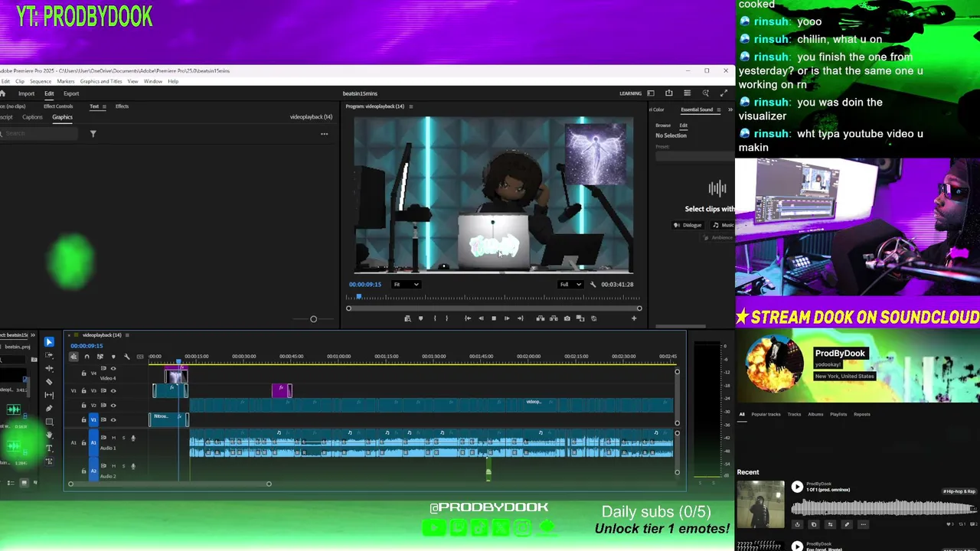Viewport: 980px width, 551px height.
Task: Open the Text panel menu
Action: pyautogui.click(x=105, y=106)
